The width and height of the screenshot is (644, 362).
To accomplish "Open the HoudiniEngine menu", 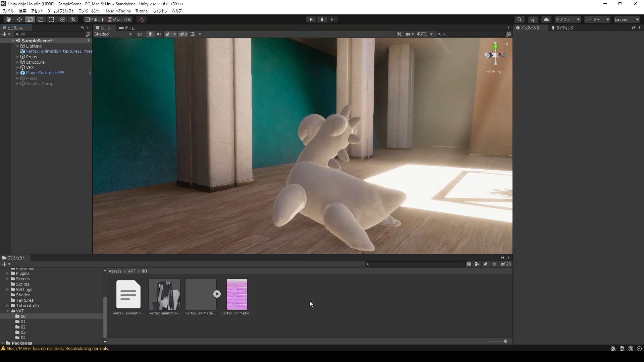I will click(117, 11).
